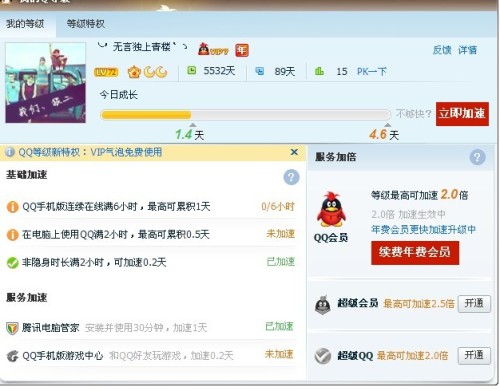Click the LV72 level badge
The width and height of the screenshot is (500, 391).
(x=106, y=72)
